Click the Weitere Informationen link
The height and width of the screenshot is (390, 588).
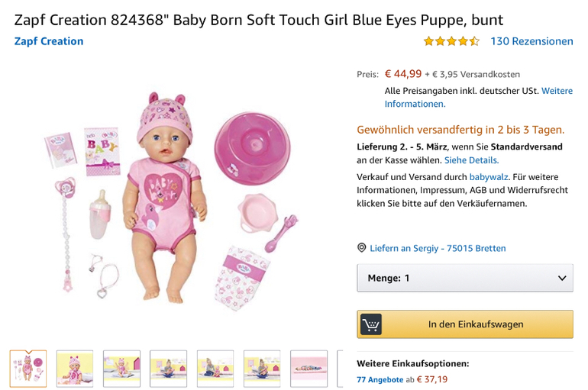pyautogui.click(x=478, y=97)
